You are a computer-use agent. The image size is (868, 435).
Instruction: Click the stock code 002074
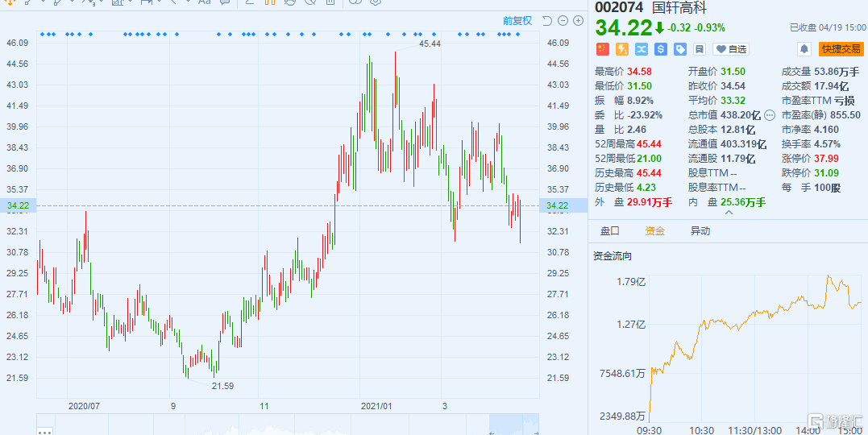click(618, 8)
